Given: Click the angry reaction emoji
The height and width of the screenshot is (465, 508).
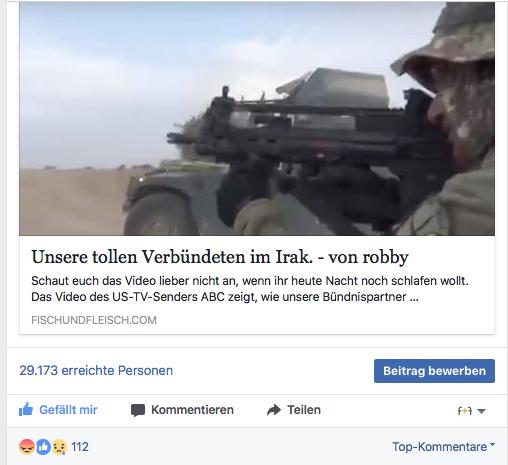Looking at the screenshot, I should click(x=27, y=447).
